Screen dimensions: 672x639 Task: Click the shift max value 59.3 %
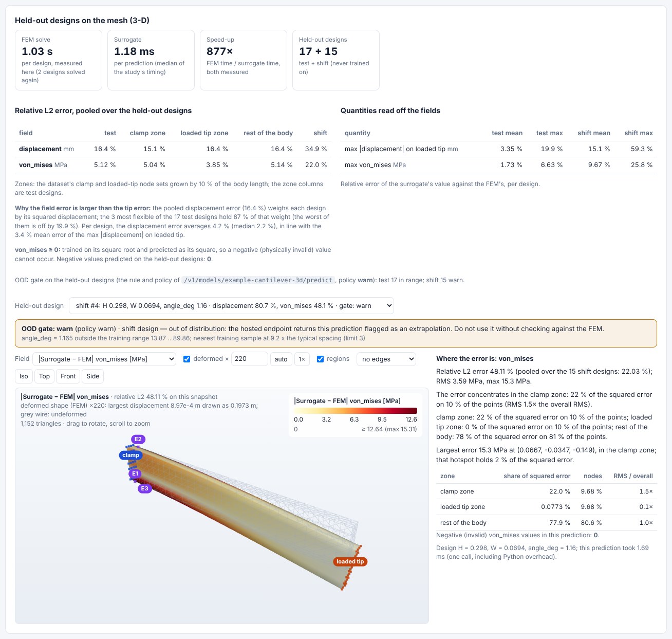point(642,149)
